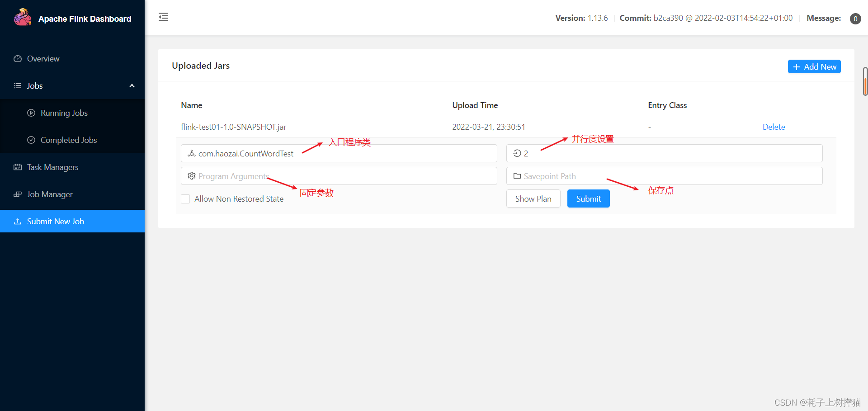Open the Running Jobs page
Screen dimensions: 868x411
[72, 113]
